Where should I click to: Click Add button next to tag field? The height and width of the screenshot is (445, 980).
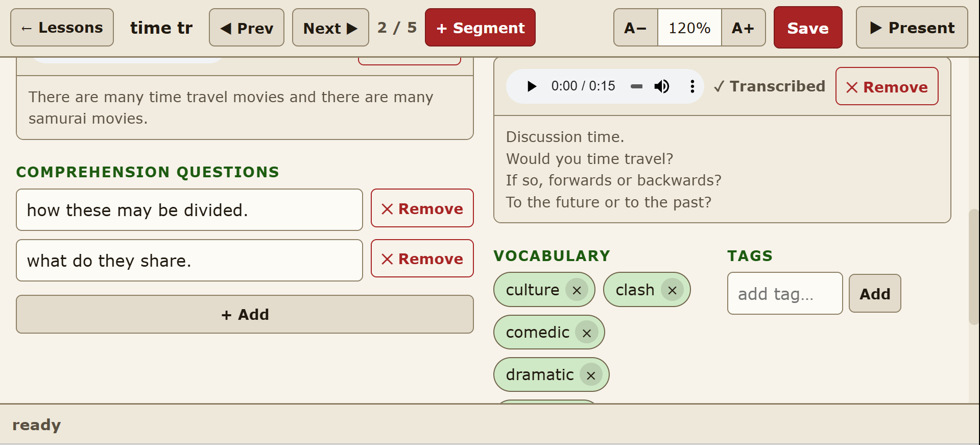[x=875, y=293]
